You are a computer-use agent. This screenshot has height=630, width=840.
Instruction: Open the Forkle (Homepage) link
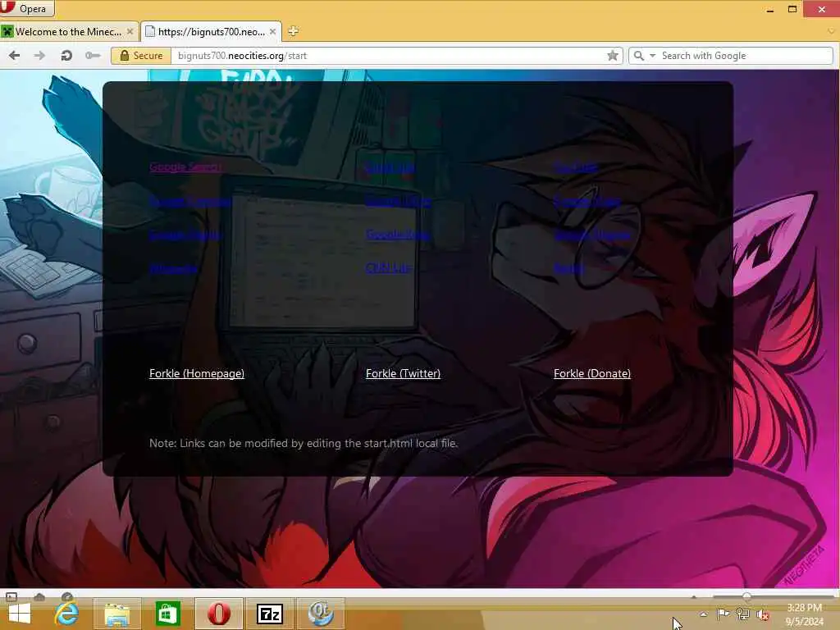[197, 373]
